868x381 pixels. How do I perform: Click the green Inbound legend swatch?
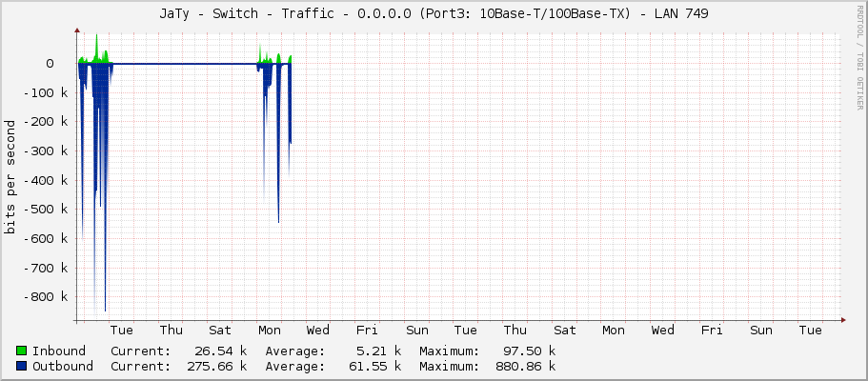(x=22, y=351)
